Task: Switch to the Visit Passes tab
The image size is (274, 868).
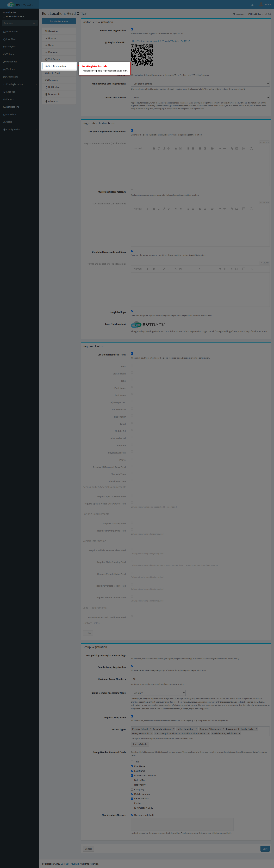Action: tap(59, 59)
